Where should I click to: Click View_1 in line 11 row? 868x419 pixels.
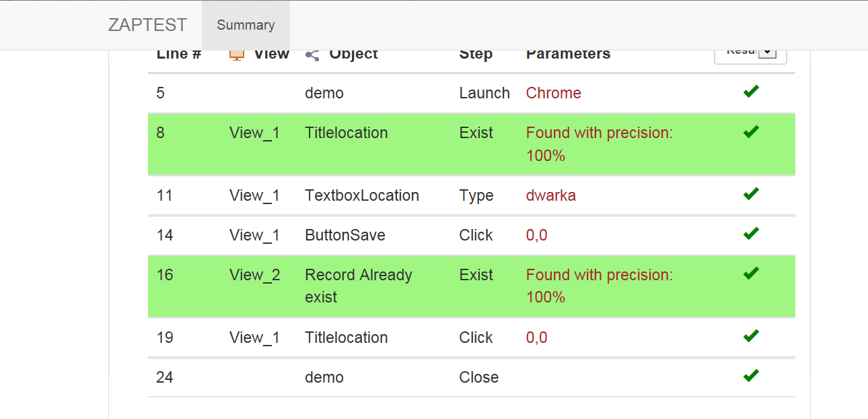[x=254, y=195]
